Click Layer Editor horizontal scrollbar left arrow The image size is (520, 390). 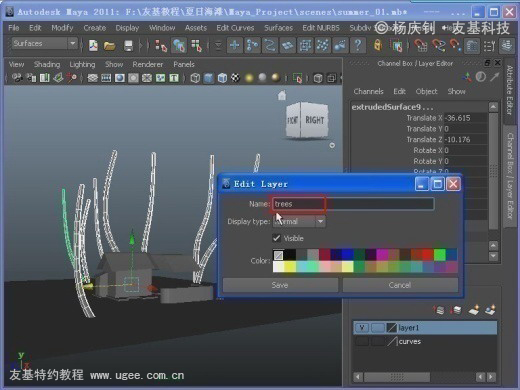pos(358,377)
